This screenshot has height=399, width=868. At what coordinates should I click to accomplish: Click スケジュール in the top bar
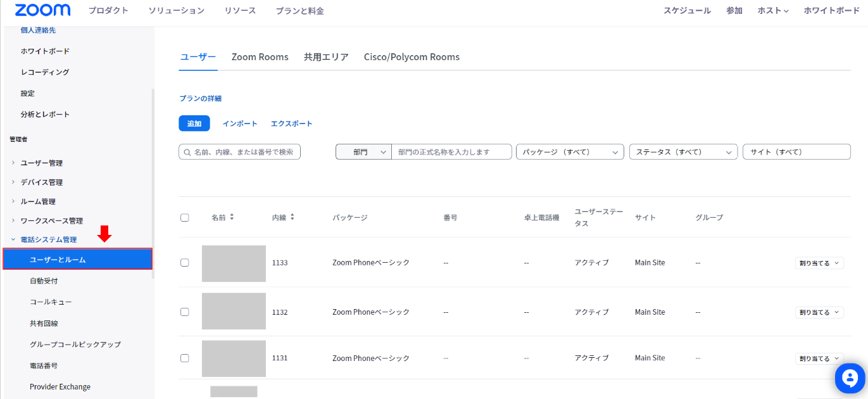pyautogui.click(x=687, y=11)
